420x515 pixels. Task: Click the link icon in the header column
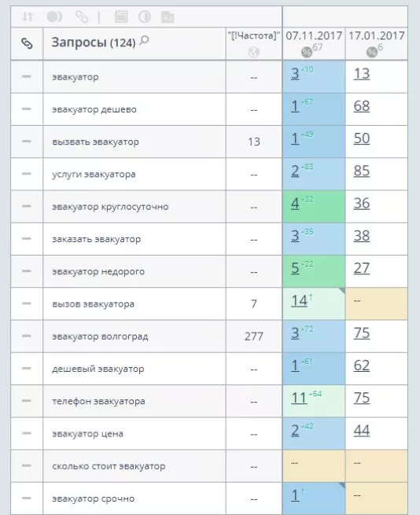click(27, 43)
